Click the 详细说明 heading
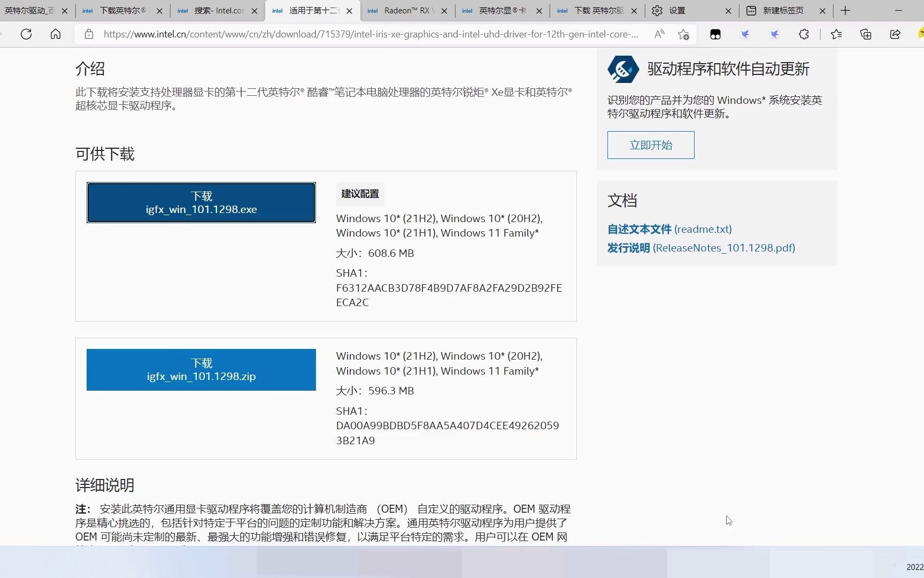The image size is (924, 578). [105, 485]
